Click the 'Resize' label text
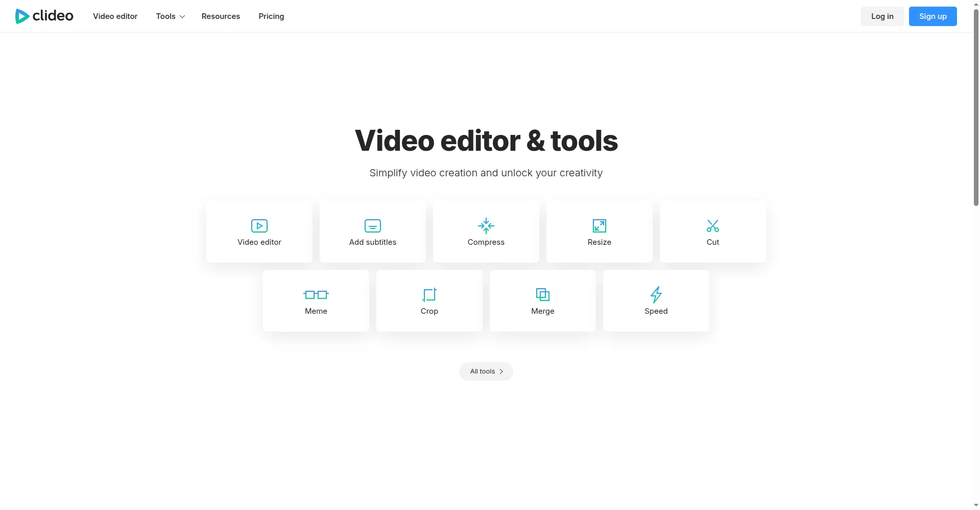Viewport: 980px width, 510px height. [x=600, y=242]
